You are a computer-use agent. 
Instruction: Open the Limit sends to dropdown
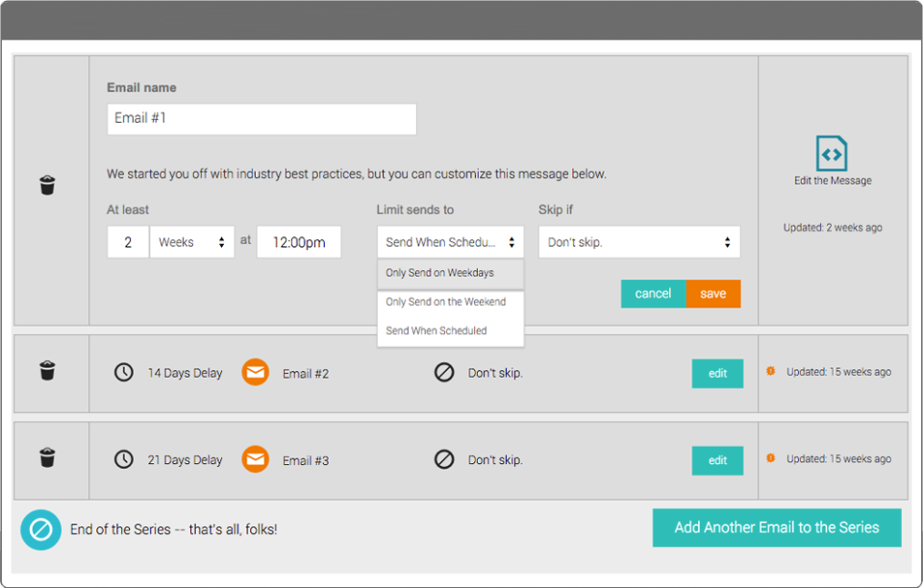click(449, 241)
